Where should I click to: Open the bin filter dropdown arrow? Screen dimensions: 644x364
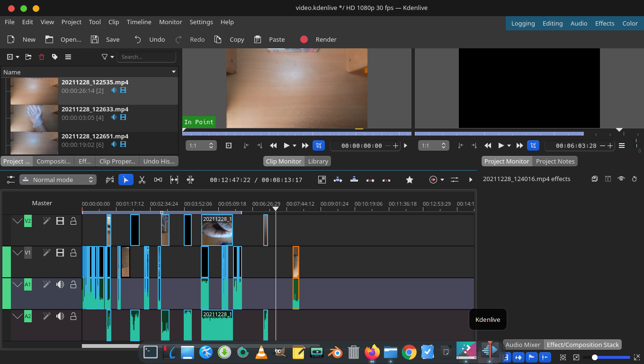pos(112,57)
